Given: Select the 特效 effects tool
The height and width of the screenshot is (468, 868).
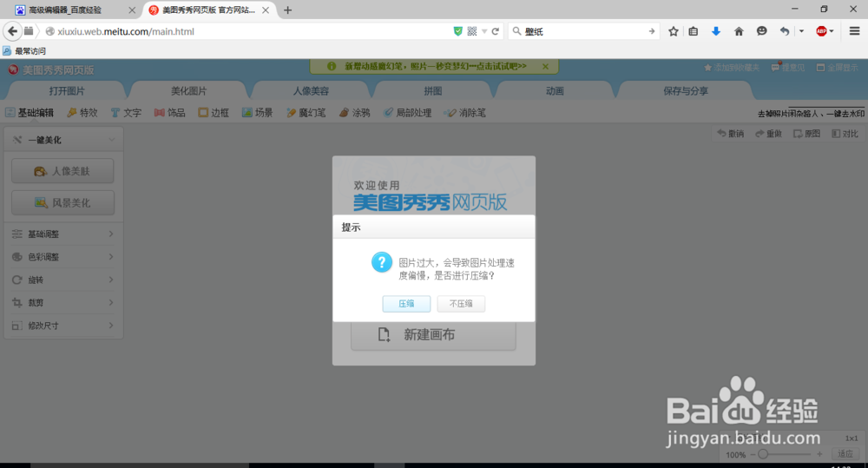Looking at the screenshot, I should pos(82,112).
